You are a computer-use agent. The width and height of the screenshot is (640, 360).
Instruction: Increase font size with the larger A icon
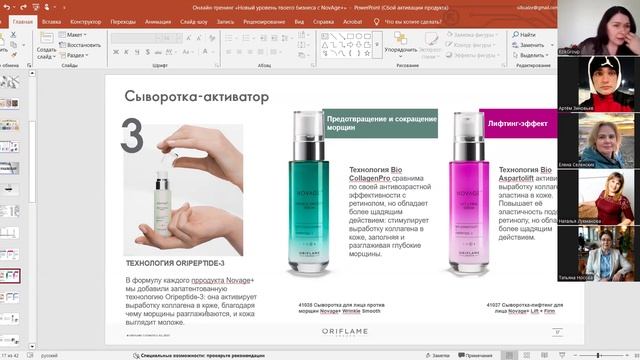click(x=189, y=38)
